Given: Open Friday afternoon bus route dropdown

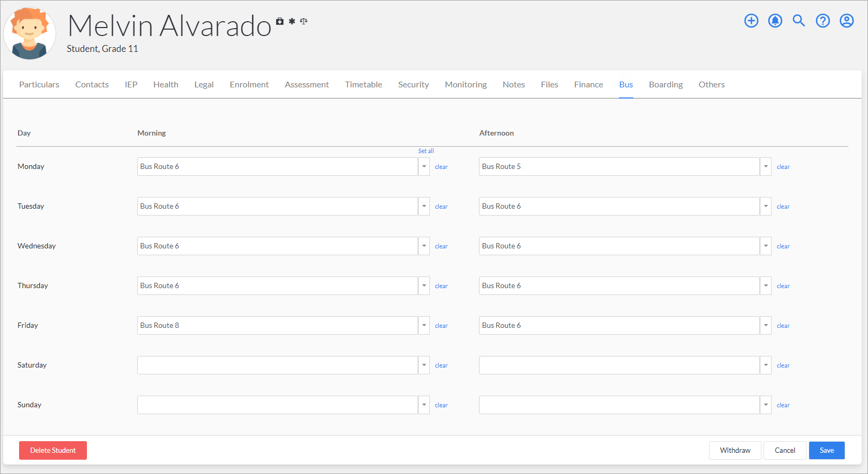Looking at the screenshot, I should coord(765,325).
